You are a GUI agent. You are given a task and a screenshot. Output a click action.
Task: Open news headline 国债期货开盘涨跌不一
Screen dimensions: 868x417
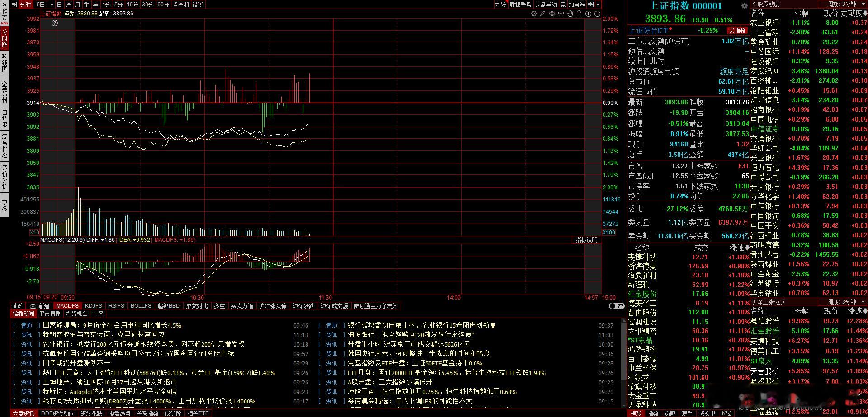pos(76,363)
